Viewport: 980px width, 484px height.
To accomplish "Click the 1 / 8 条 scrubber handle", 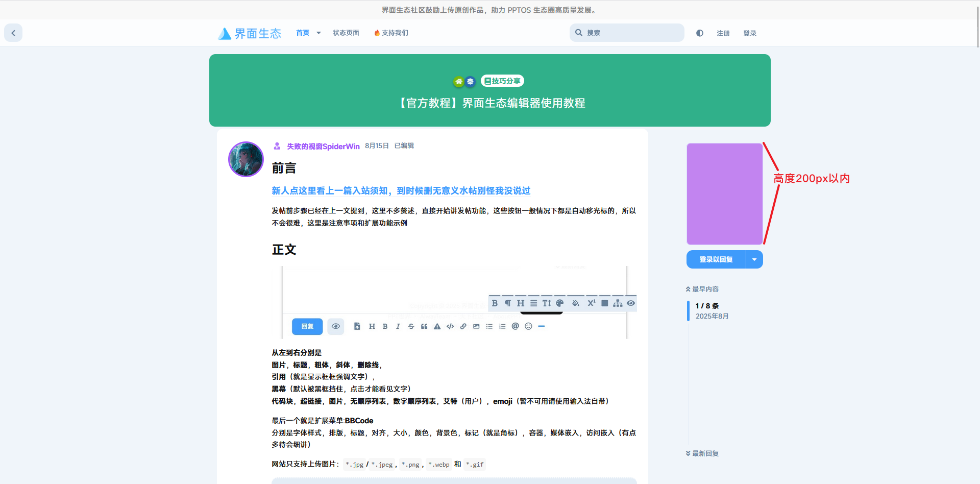I will tap(707, 310).
